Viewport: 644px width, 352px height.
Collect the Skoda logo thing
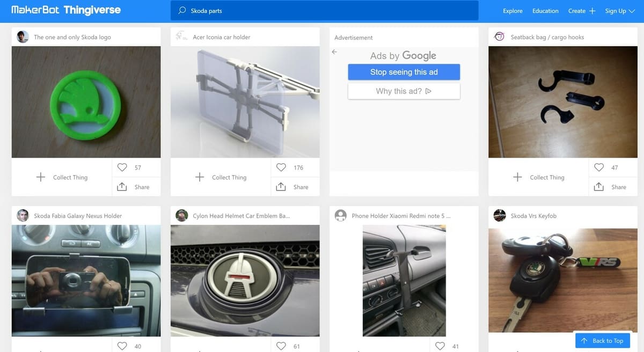point(62,177)
